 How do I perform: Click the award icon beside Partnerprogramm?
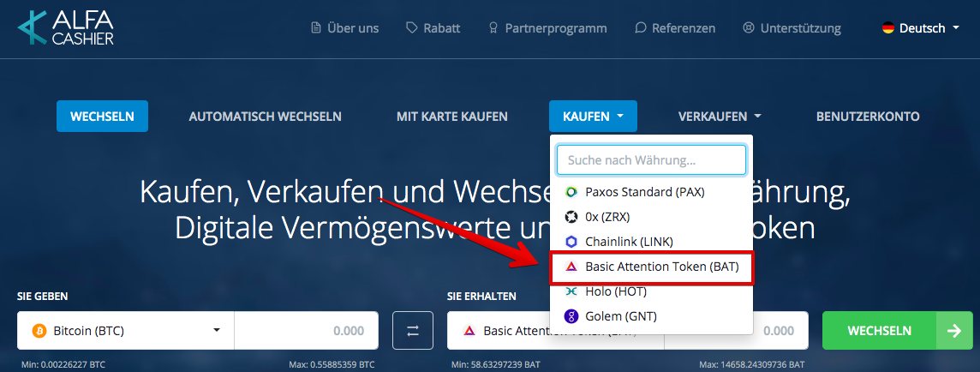tap(493, 28)
